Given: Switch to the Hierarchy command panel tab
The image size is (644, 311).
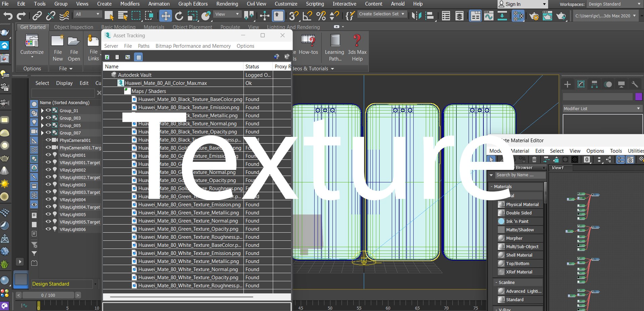Looking at the screenshot, I should point(594,84).
